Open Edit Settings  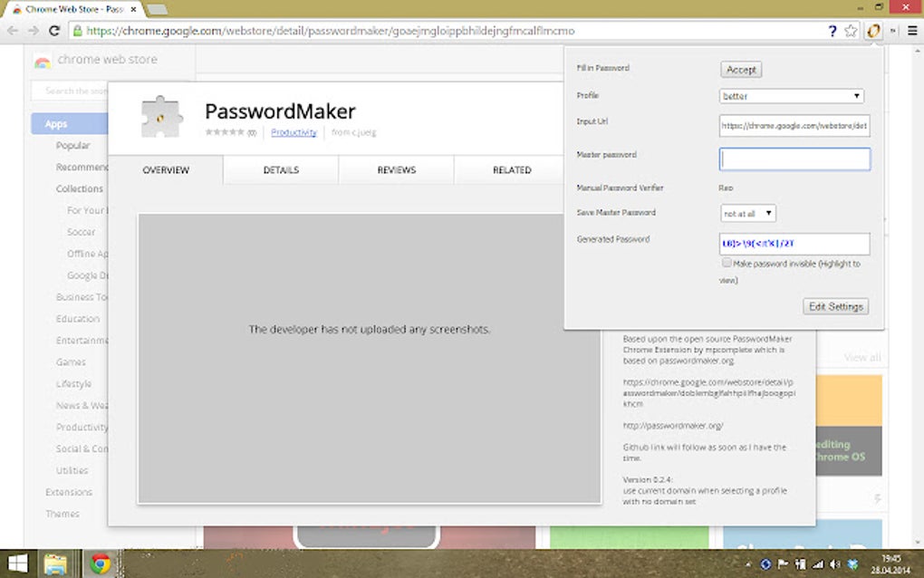(x=834, y=305)
